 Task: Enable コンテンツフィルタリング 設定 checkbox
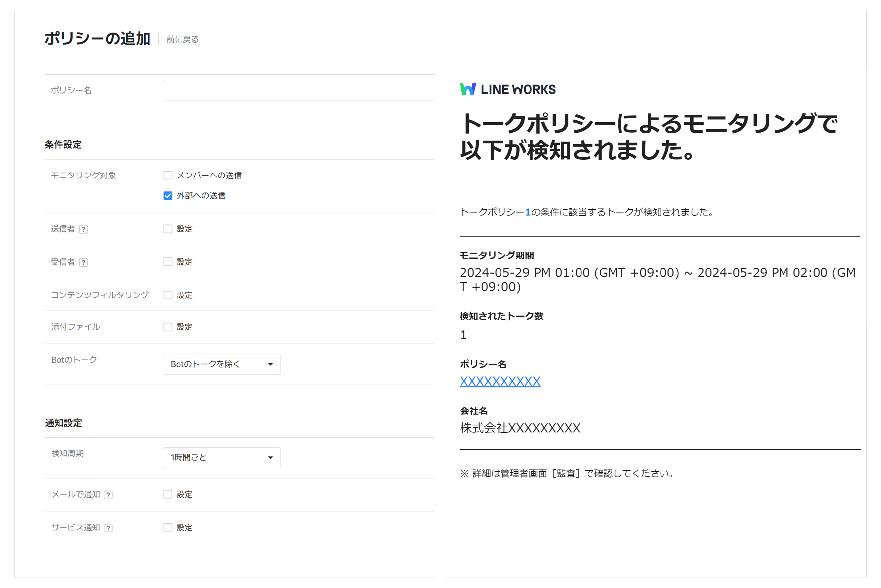[x=168, y=295]
